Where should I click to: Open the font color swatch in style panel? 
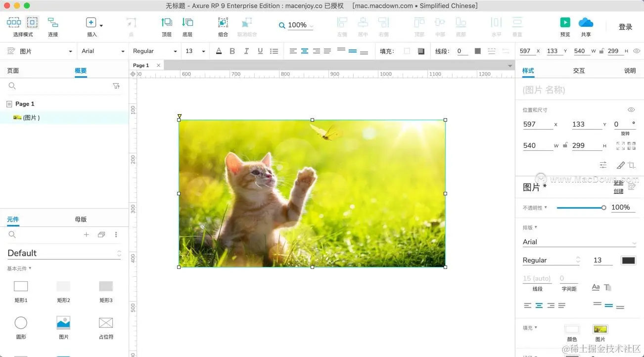click(628, 261)
